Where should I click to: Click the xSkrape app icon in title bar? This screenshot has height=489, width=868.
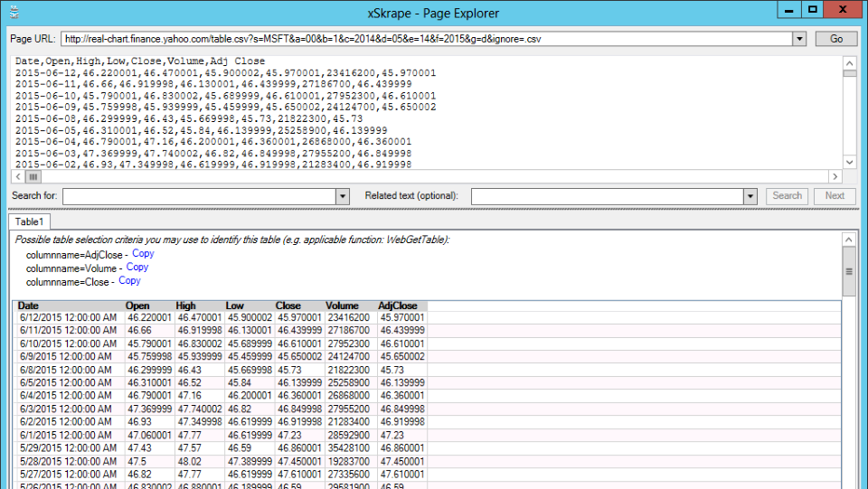(14, 12)
